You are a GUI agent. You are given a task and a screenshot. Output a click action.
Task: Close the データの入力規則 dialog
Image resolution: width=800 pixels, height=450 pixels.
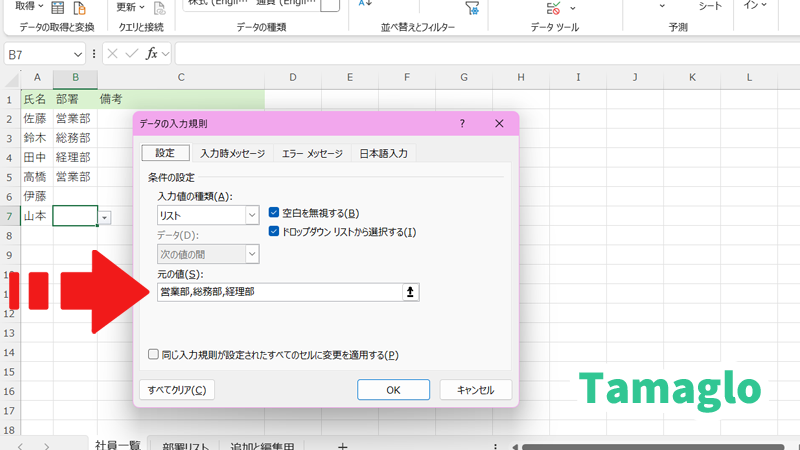tap(499, 123)
